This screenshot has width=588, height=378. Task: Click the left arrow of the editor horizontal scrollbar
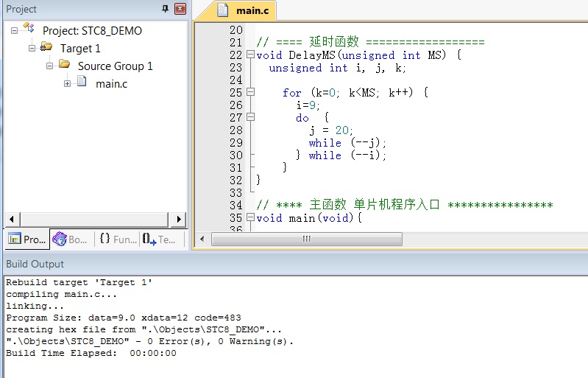[x=202, y=239]
